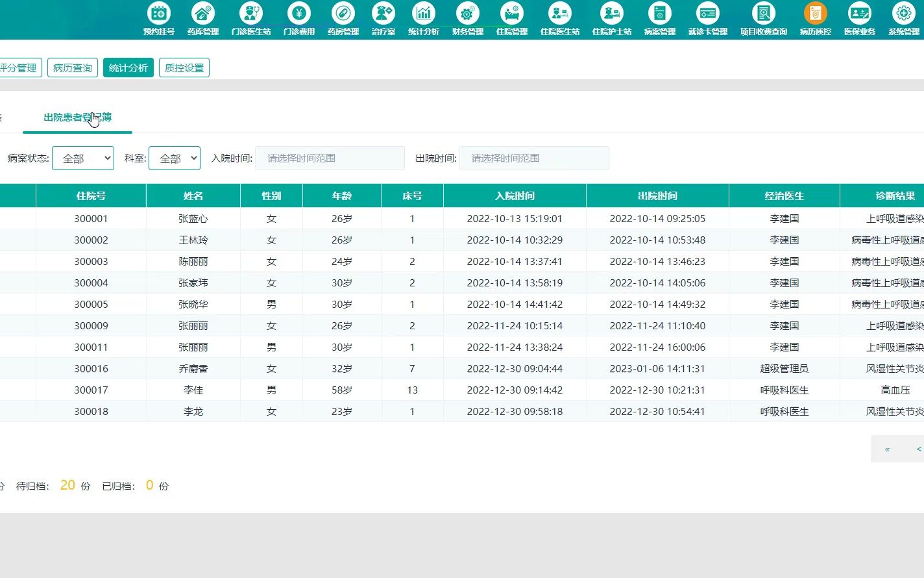Click the 经治医生 column header
The width and height of the screenshot is (924, 578).
pyautogui.click(x=784, y=195)
